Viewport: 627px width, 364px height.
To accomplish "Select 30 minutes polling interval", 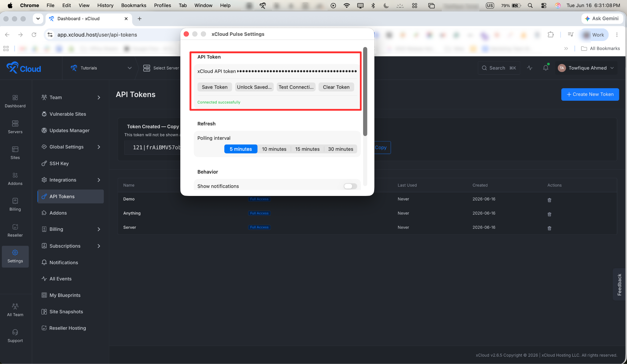I will click(x=340, y=149).
